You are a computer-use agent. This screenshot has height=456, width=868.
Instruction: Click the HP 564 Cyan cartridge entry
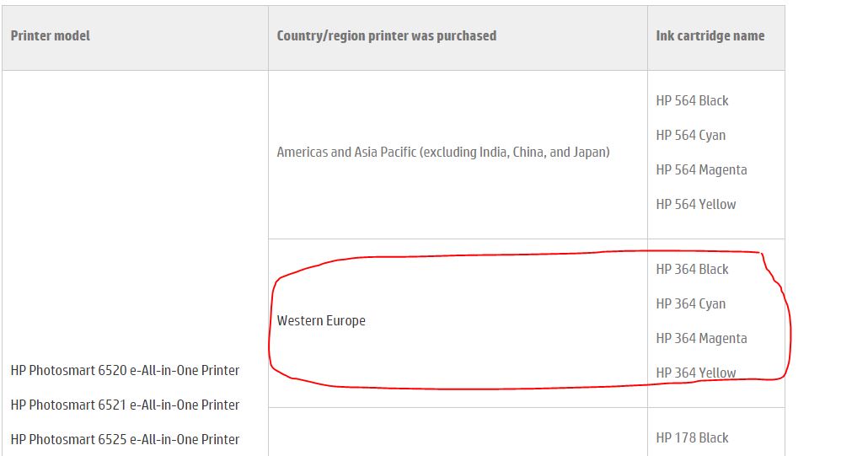click(690, 135)
